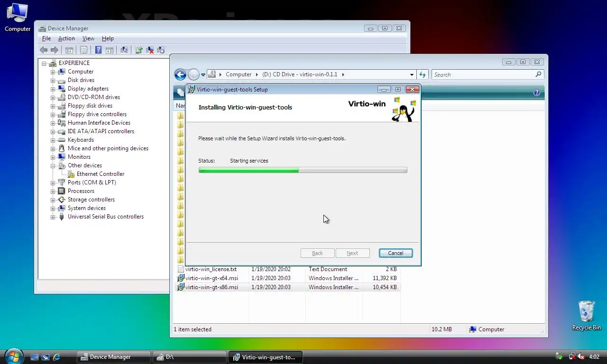Select the Ethernet Controller warning device
The width and height of the screenshot is (607, 364).
tap(101, 174)
